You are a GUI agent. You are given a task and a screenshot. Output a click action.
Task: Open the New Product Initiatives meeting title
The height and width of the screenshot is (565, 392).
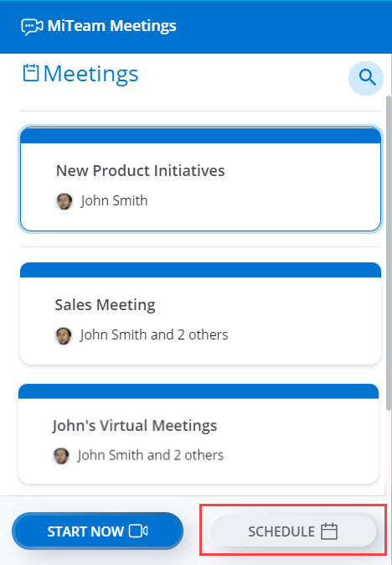141,171
